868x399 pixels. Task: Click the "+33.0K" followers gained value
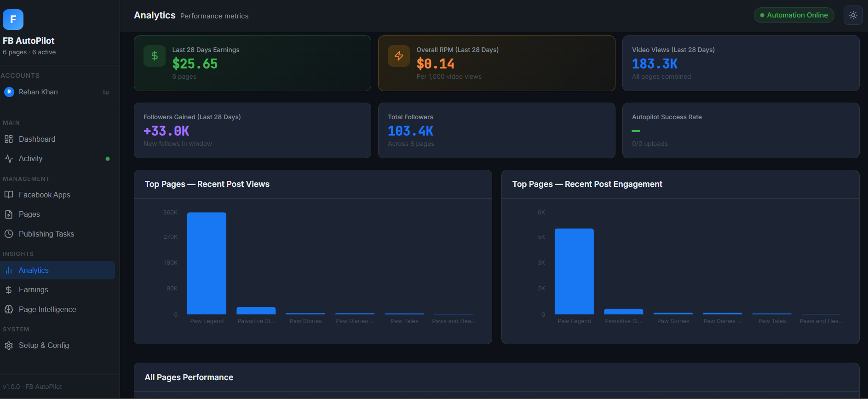tap(167, 131)
